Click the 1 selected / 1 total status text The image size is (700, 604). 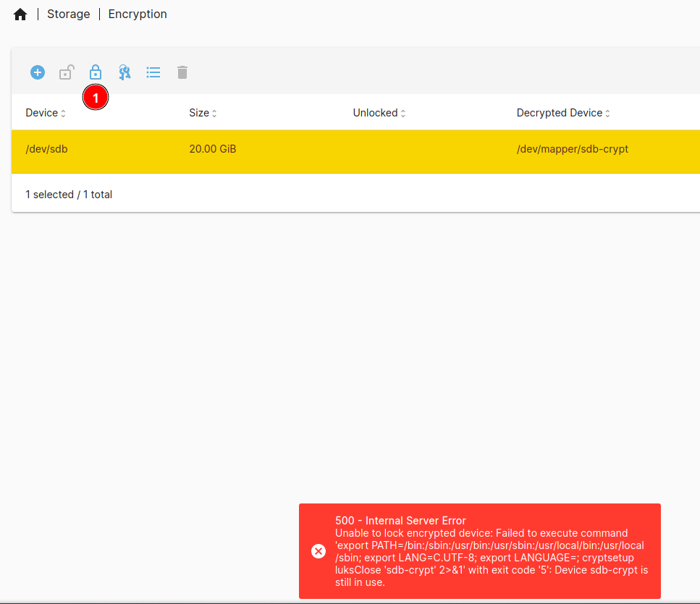[69, 194]
